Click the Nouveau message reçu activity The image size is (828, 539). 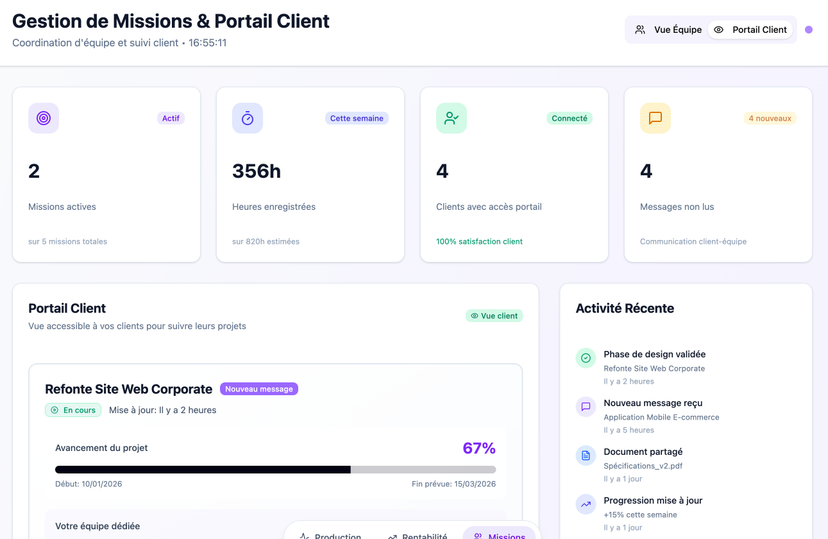653,403
